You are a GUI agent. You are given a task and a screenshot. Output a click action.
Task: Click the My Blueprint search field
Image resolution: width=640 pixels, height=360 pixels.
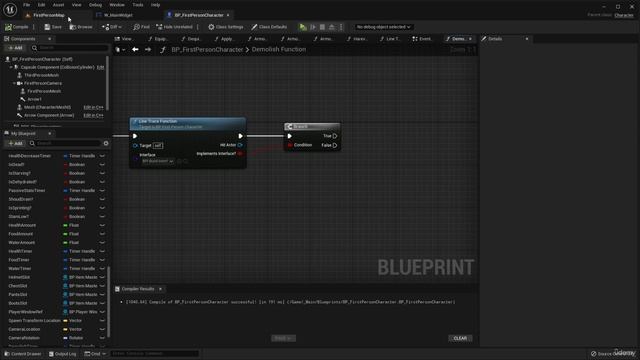(64, 143)
